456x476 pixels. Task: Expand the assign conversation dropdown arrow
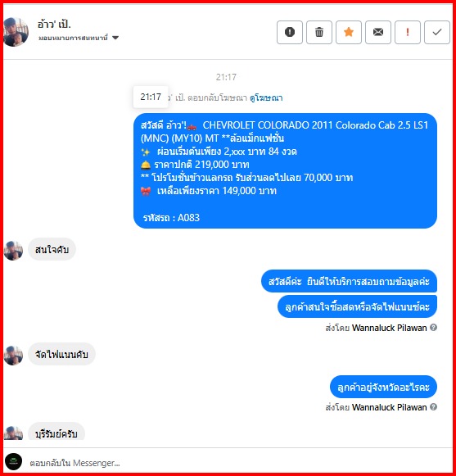[x=115, y=38]
